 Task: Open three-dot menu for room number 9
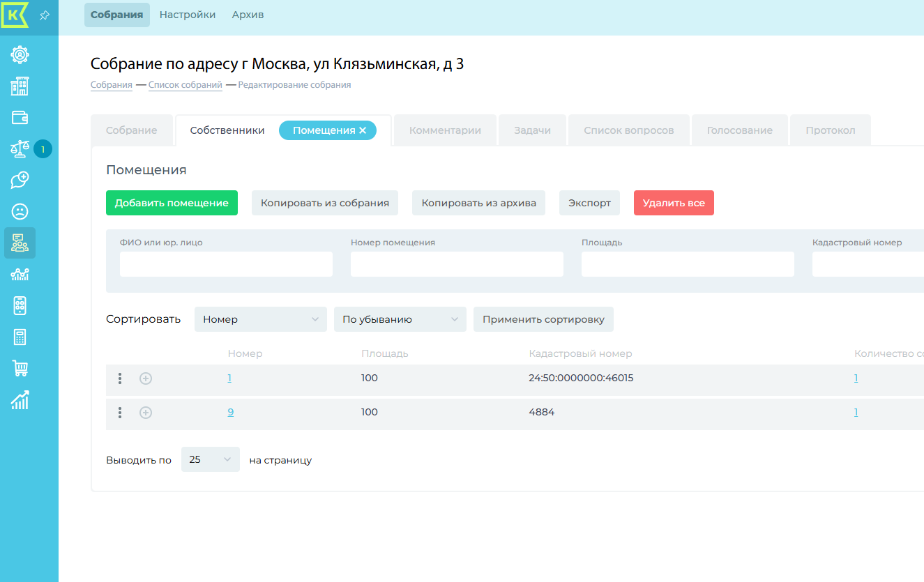point(120,413)
